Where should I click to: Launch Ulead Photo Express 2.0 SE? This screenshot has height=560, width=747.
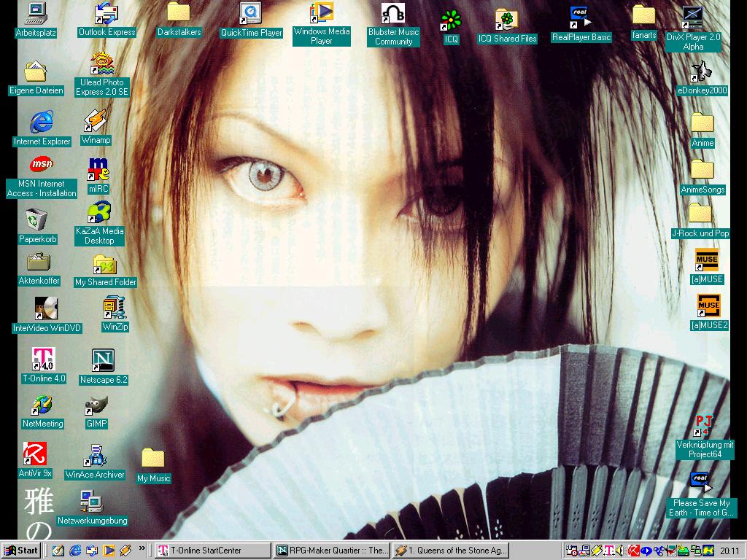pos(102,75)
